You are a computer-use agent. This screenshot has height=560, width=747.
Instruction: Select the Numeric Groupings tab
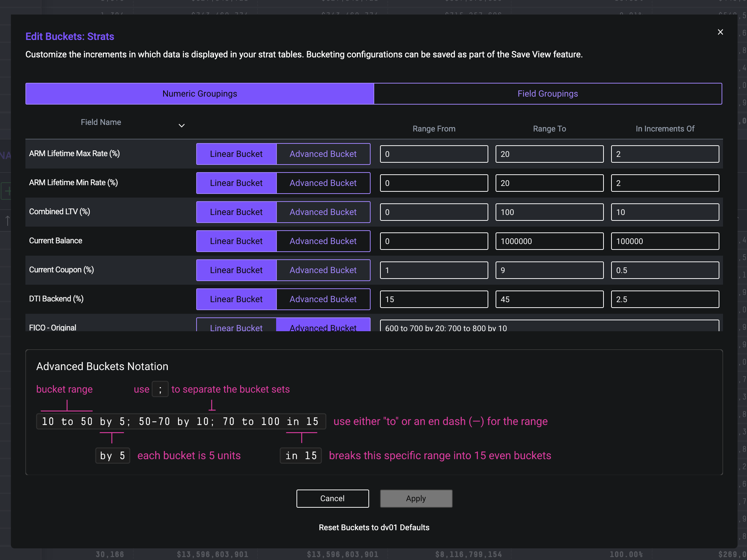tap(200, 94)
